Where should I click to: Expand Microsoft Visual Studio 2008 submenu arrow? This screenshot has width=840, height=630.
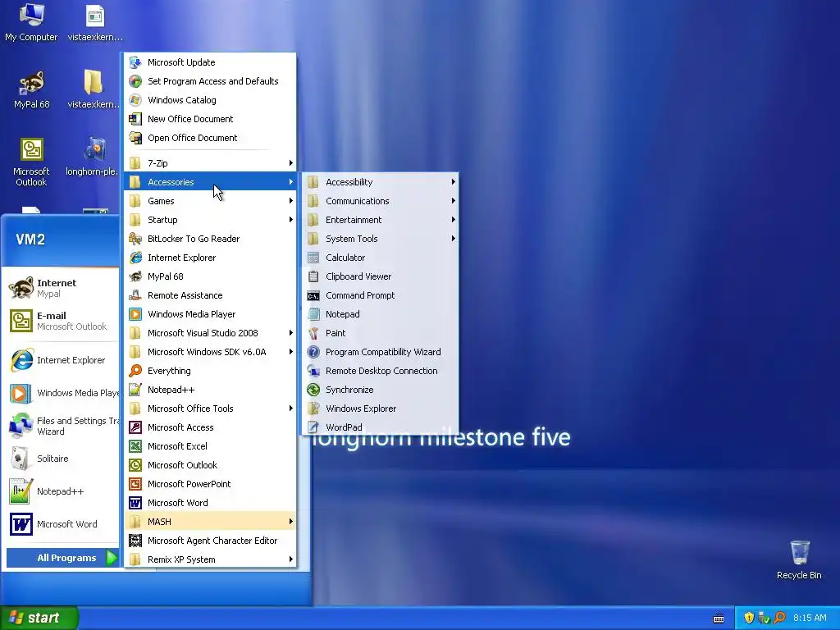[291, 333]
